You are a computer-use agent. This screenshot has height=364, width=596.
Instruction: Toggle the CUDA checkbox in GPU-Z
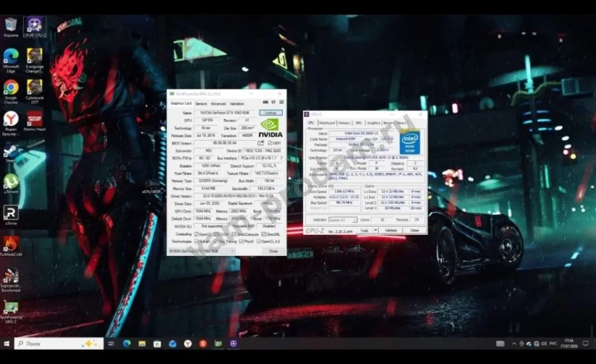217,234
